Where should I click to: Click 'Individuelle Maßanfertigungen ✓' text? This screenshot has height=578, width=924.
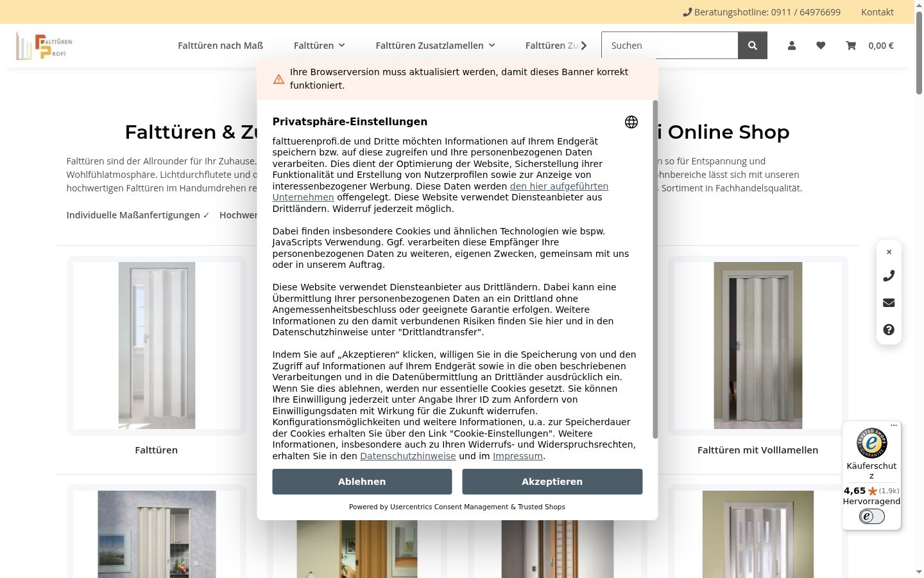pos(138,215)
